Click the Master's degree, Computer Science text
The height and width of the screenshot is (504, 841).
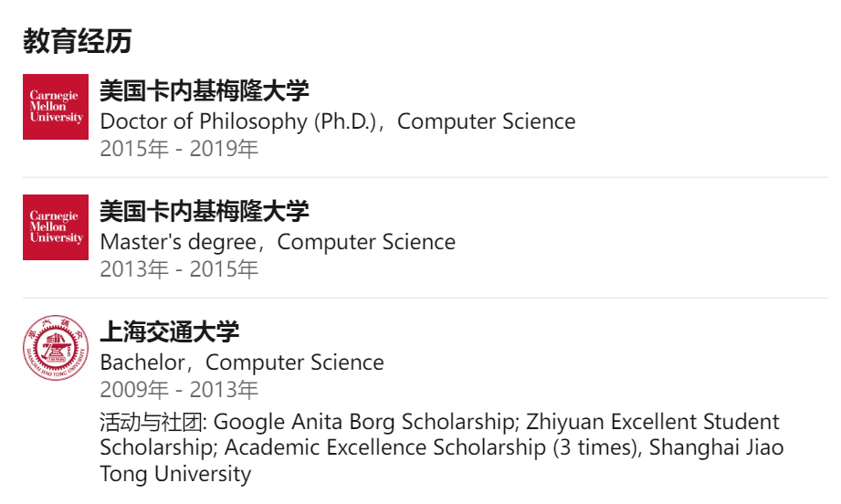tap(278, 242)
